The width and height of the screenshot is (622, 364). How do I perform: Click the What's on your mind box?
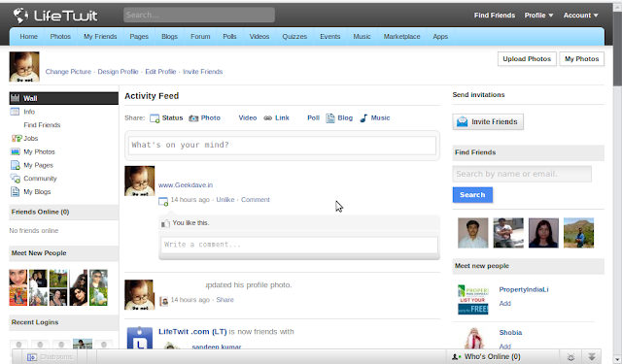(282, 145)
